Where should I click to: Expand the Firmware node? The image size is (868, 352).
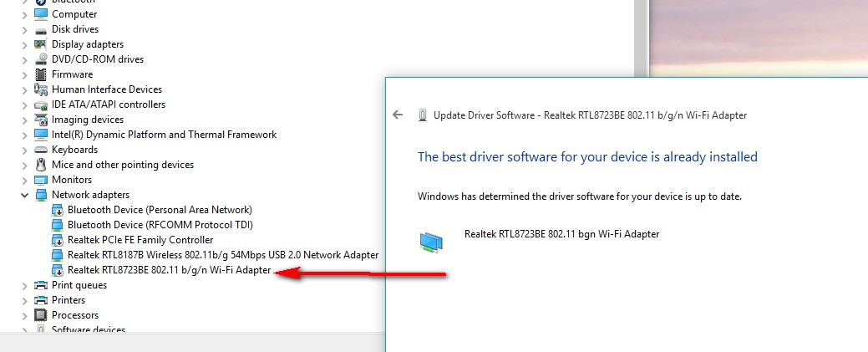[x=25, y=74]
